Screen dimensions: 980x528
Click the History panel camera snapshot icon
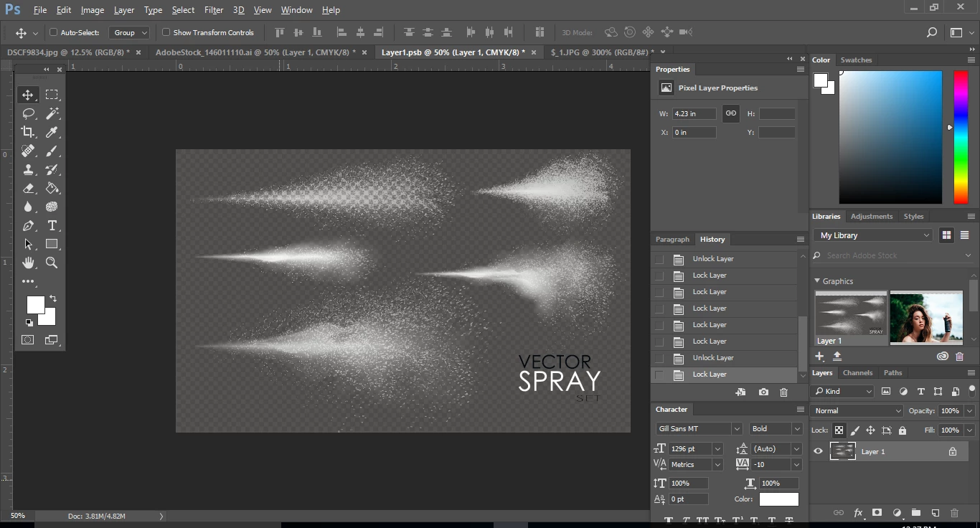click(x=763, y=392)
